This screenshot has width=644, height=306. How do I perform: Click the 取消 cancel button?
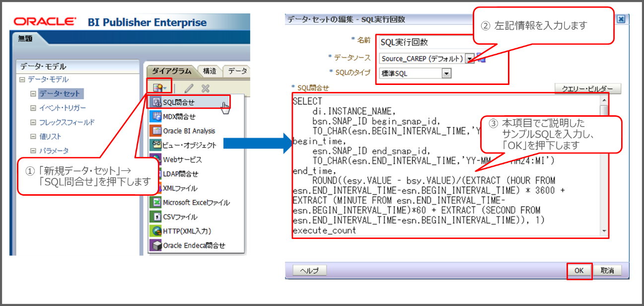coord(607,271)
